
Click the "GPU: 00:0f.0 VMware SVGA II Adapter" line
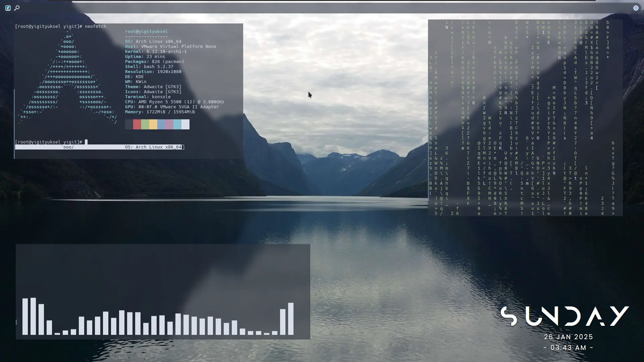click(x=172, y=107)
